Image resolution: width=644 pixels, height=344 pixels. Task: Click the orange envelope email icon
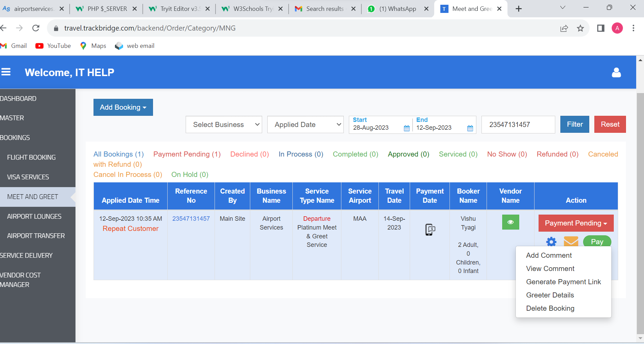pos(571,241)
